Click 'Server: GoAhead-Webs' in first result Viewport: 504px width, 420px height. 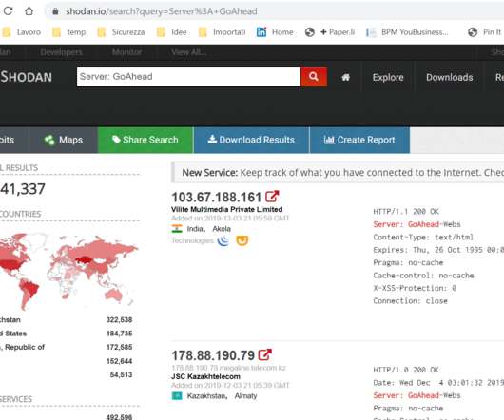(x=417, y=224)
